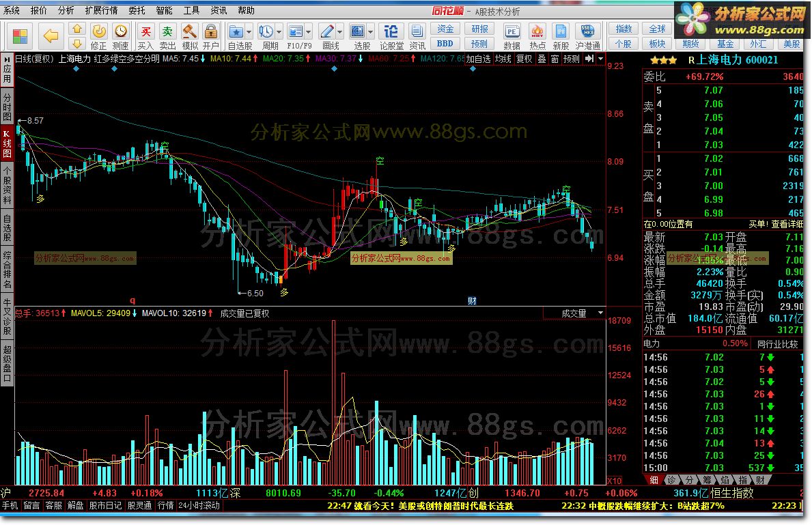Select the 诊 tab under trade list
This screenshot has height=525, width=812.
pyautogui.click(x=672, y=480)
